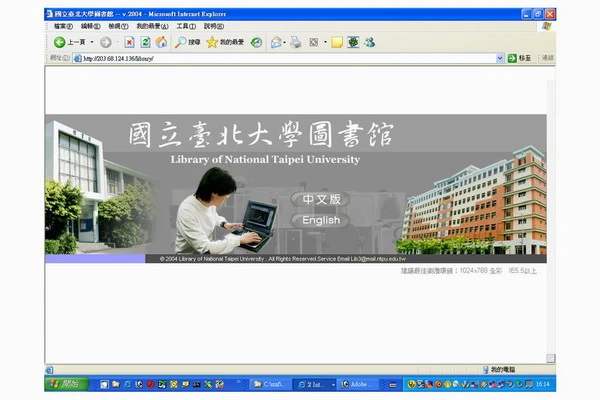Viewport: 600px width, 400px height.
Task: Expand quick launch overflow chevron
Action: 238,381
